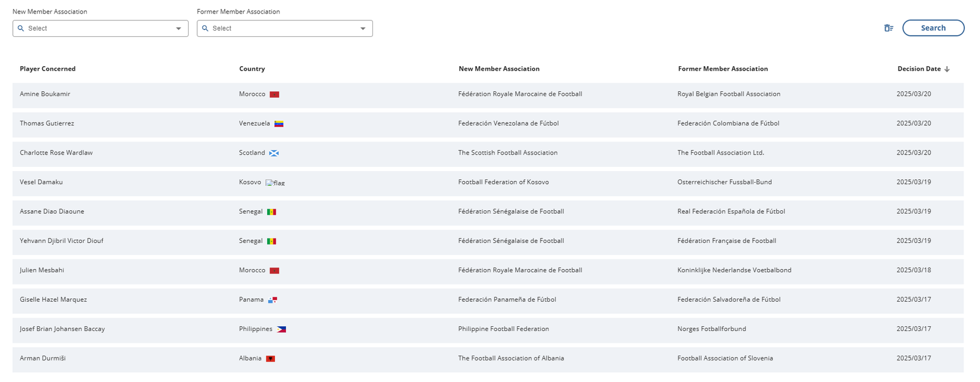Click the Philippines flag icon
Screen dimensions: 980x382
pos(281,329)
